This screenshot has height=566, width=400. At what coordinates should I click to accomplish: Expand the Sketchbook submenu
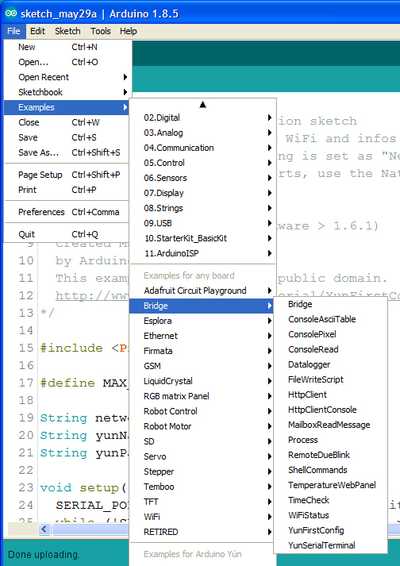coord(67,92)
